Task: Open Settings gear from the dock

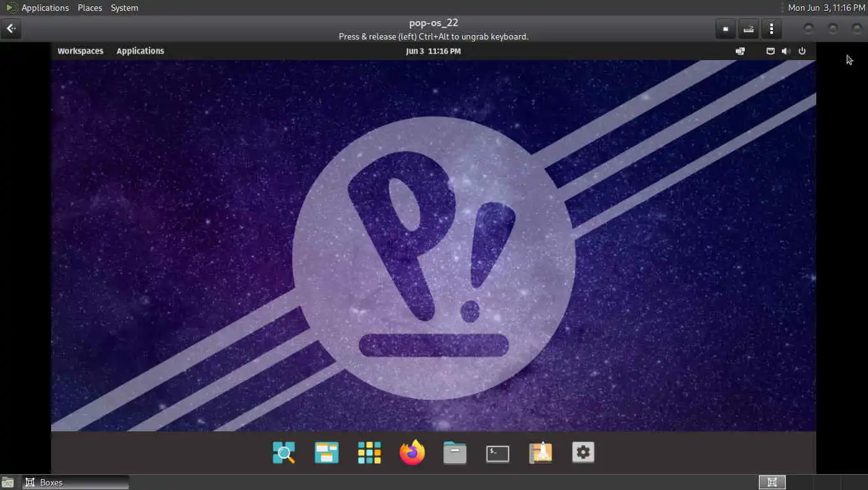Action: tap(583, 453)
